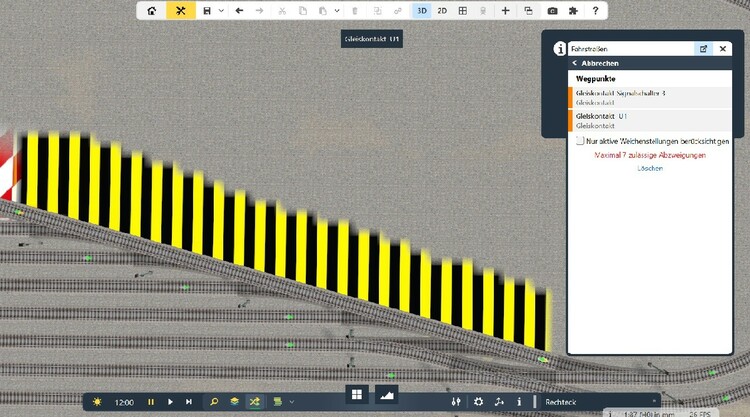
Task: Select waypoint Gleiskontakt Signalschalter 3
Action: click(650, 98)
